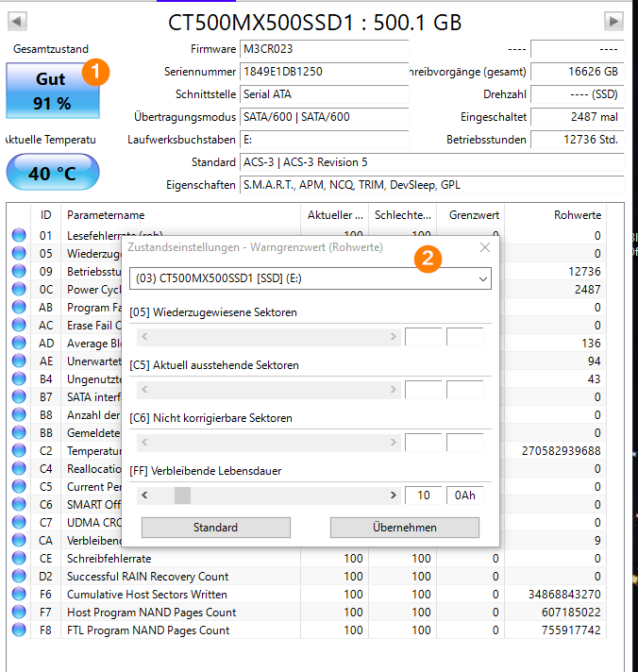
Task: Click the Lebensdauer value field showing 10
Action: (424, 496)
